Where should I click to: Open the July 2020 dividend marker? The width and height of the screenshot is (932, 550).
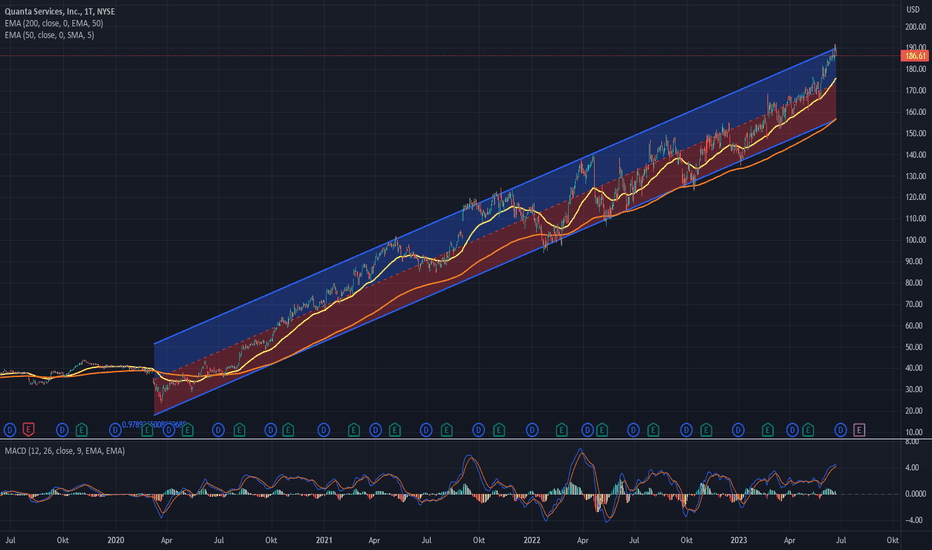(218, 429)
